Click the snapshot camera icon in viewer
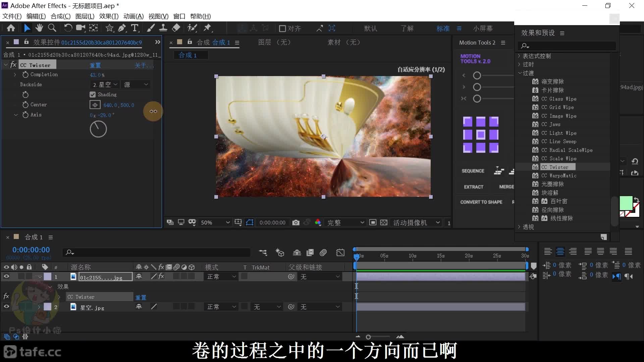 [x=296, y=223]
